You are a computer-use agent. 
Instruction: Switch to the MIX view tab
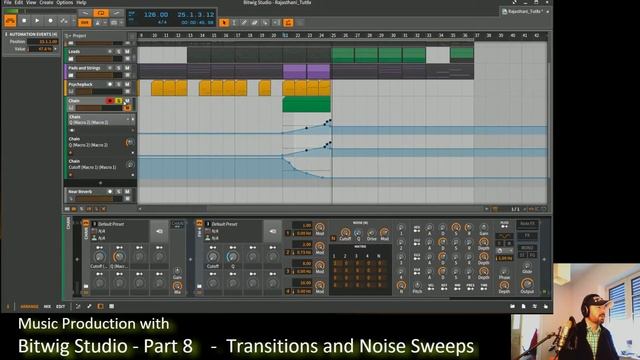tap(47, 306)
